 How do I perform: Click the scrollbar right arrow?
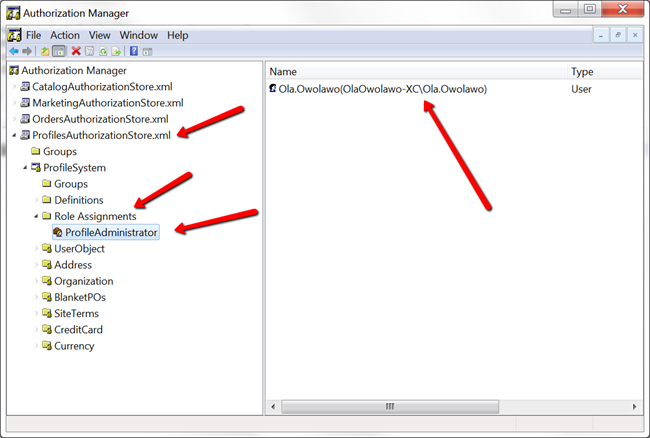(634, 407)
